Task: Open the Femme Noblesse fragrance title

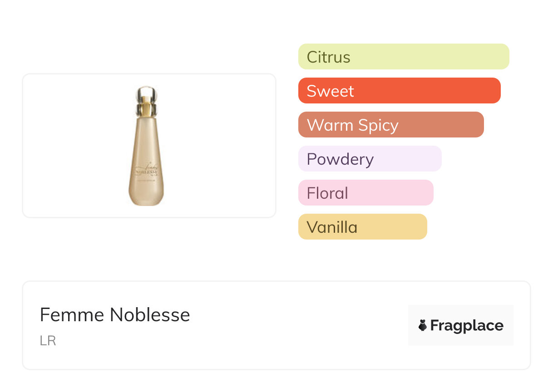Action: click(x=115, y=314)
